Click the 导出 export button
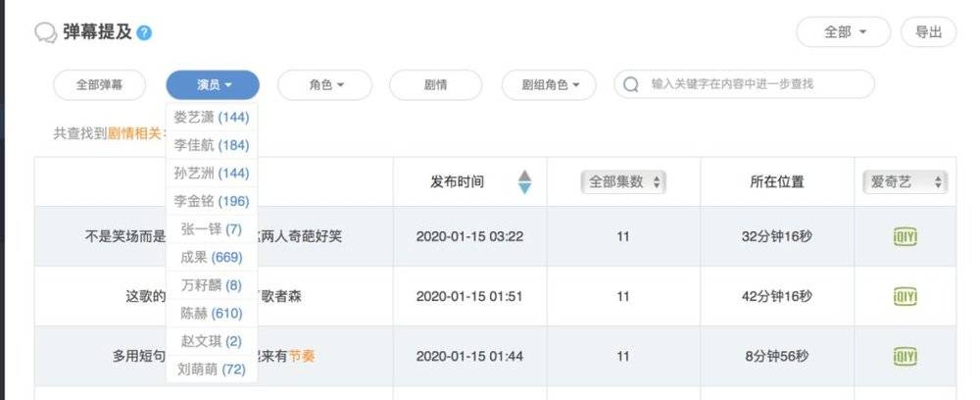980x400 pixels. (928, 31)
